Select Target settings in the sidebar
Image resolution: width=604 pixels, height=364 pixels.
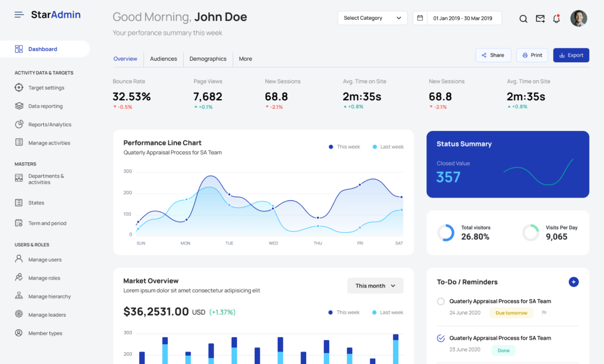[x=47, y=87]
